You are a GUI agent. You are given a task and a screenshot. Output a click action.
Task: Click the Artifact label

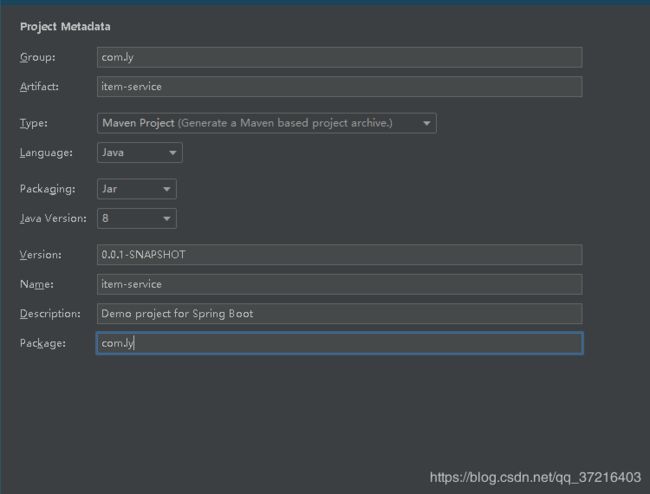pos(39,87)
